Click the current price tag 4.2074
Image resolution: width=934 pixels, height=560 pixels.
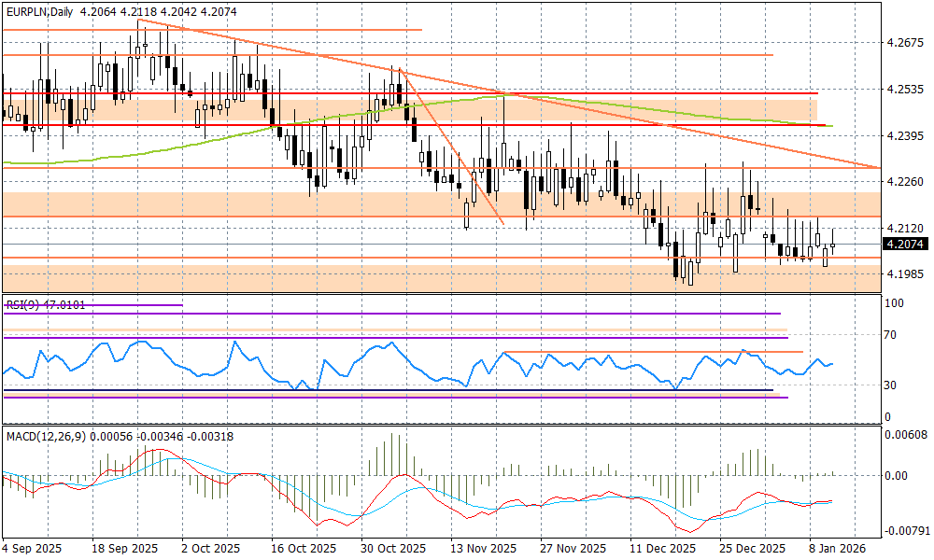pyautogui.click(x=907, y=244)
